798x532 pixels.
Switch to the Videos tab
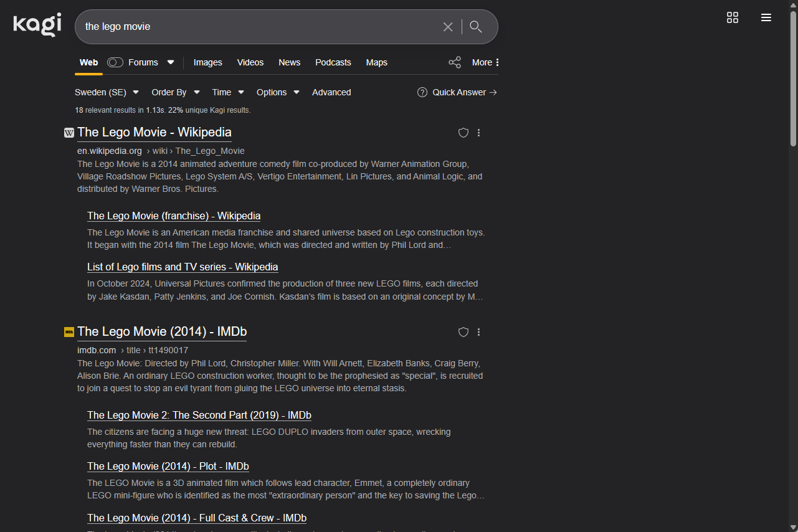(250, 62)
